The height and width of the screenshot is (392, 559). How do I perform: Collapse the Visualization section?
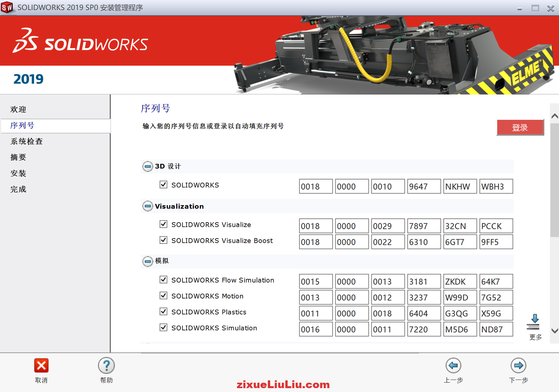coord(148,206)
